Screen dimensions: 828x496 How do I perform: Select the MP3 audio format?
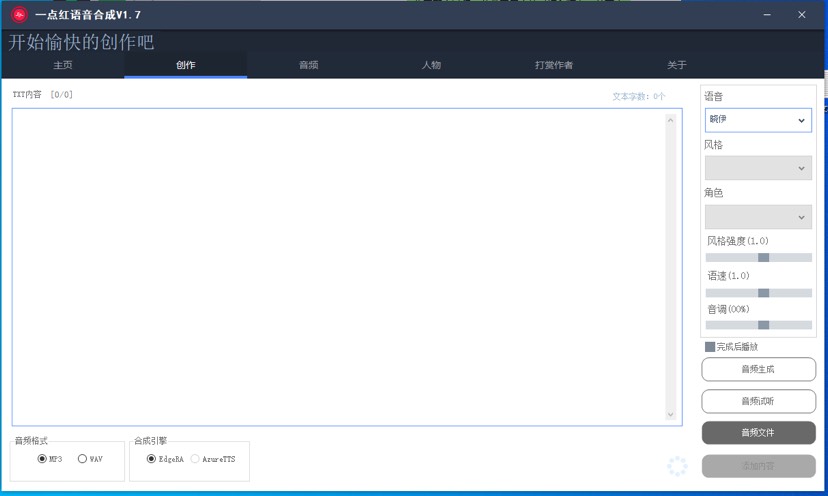click(x=42, y=459)
